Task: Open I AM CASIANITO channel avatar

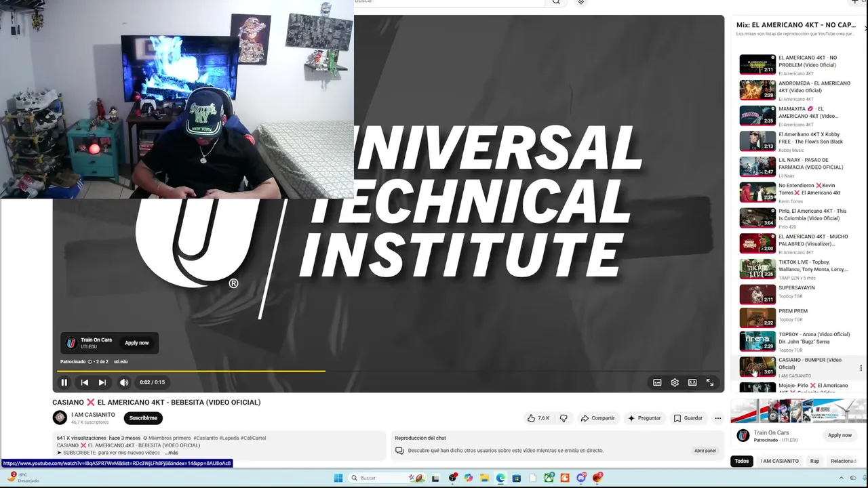Action: (x=60, y=418)
